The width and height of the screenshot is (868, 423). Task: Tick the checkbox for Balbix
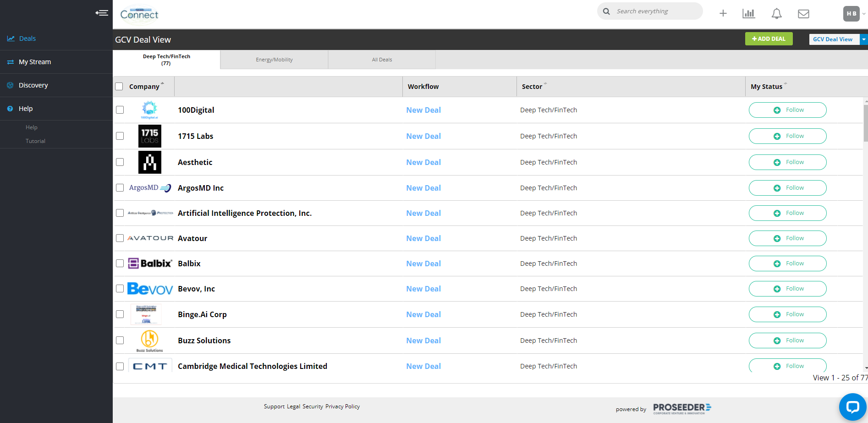(120, 264)
